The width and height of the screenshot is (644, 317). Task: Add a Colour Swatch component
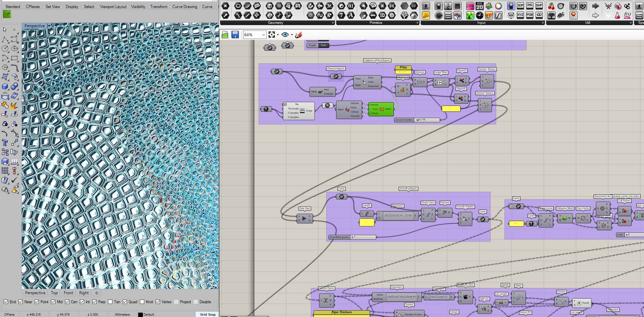tap(498, 6)
